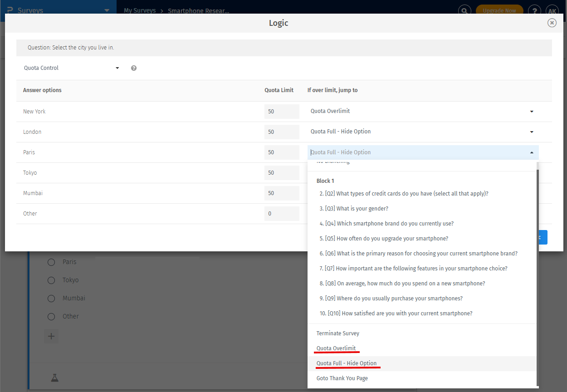
Task: Select the Goto Thank You Page option
Action: (342, 378)
